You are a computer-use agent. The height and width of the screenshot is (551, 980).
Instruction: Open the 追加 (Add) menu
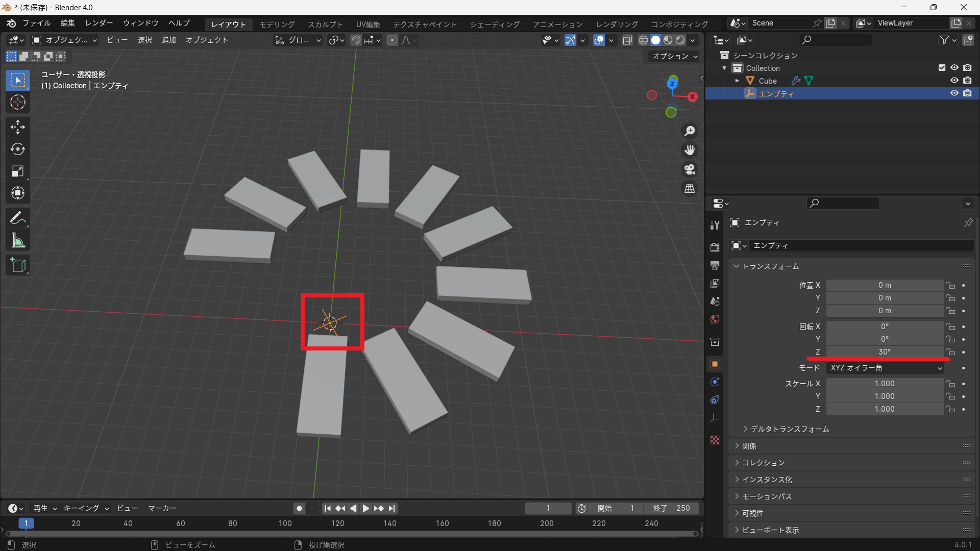[168, 40]
